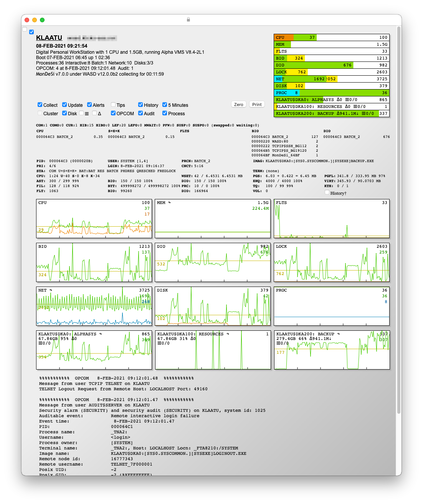The image size is (423, 504).
Task: Click the arrow icon after BACKUP graph title
Action: click(339, 334)
